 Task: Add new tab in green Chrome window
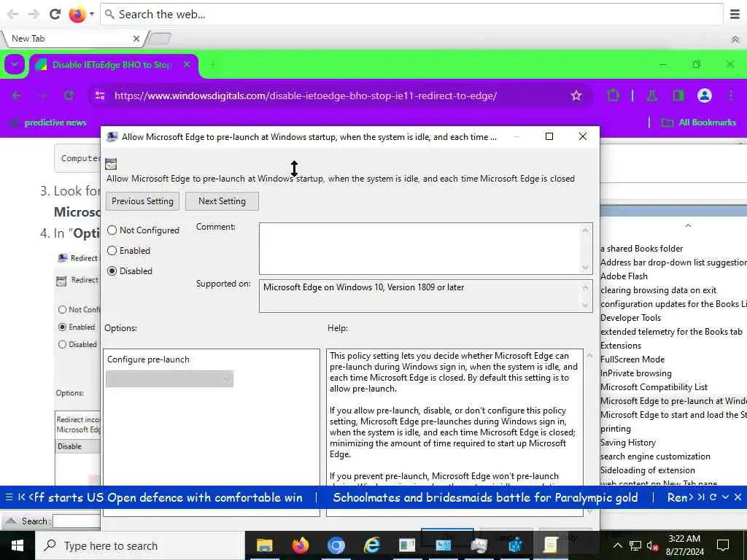coord(213,64)
